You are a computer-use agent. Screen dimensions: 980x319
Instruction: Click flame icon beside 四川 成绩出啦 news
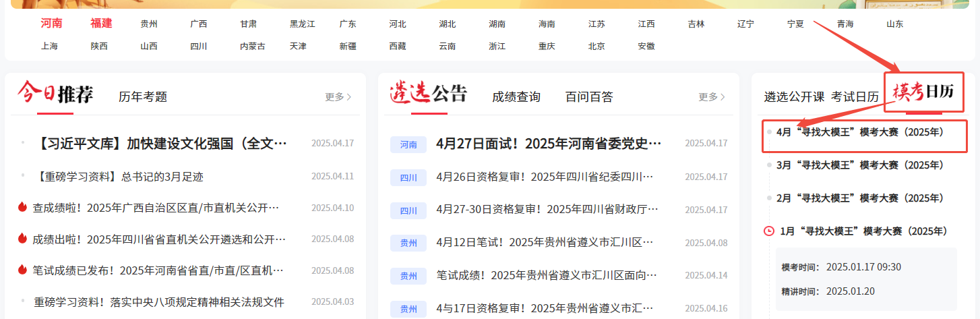click(22, 238)
